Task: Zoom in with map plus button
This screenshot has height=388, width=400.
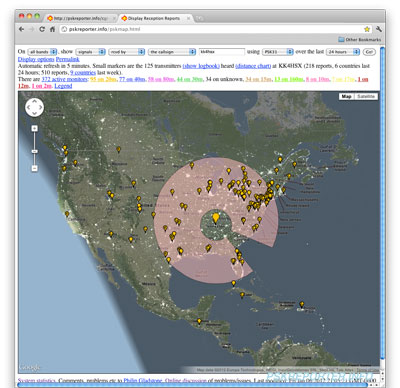Action: 35,128
